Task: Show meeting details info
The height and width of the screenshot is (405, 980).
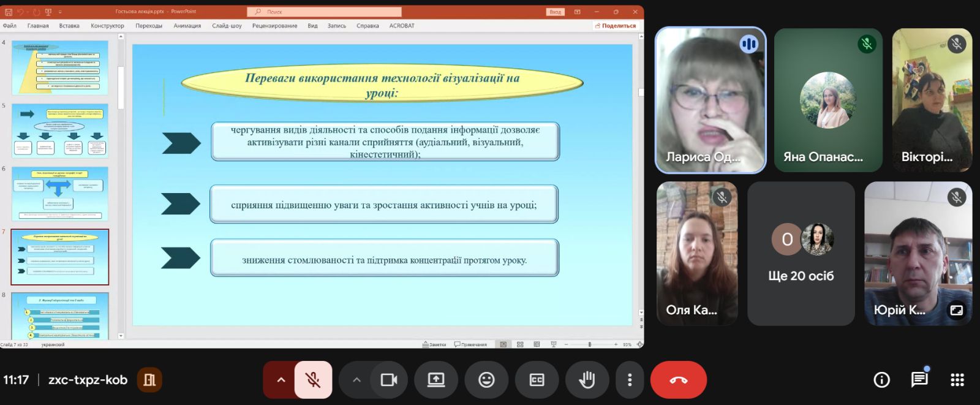Action: point(881,380)
